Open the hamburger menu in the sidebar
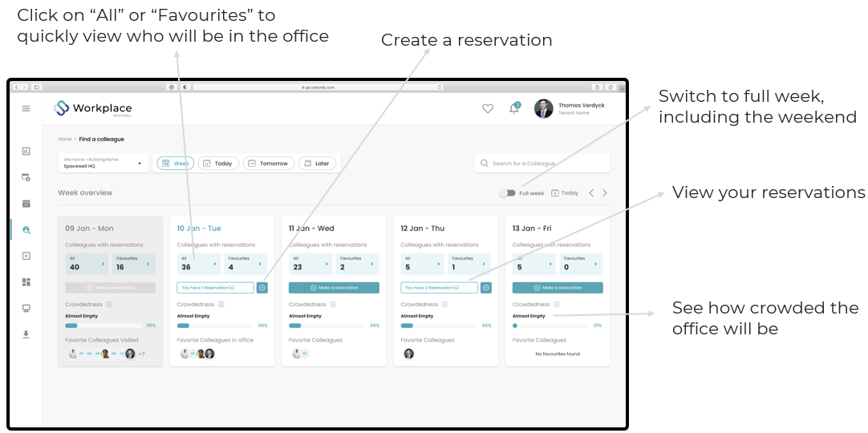The width and height of the screenshot is (868, 433). pyautogui.click(x=26, y=108)
